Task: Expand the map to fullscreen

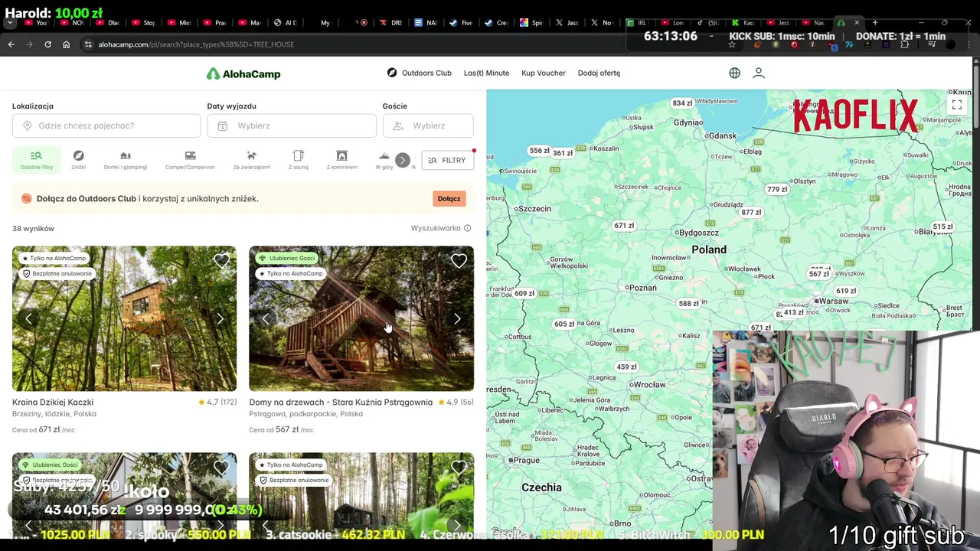Action: coord(957,105)
